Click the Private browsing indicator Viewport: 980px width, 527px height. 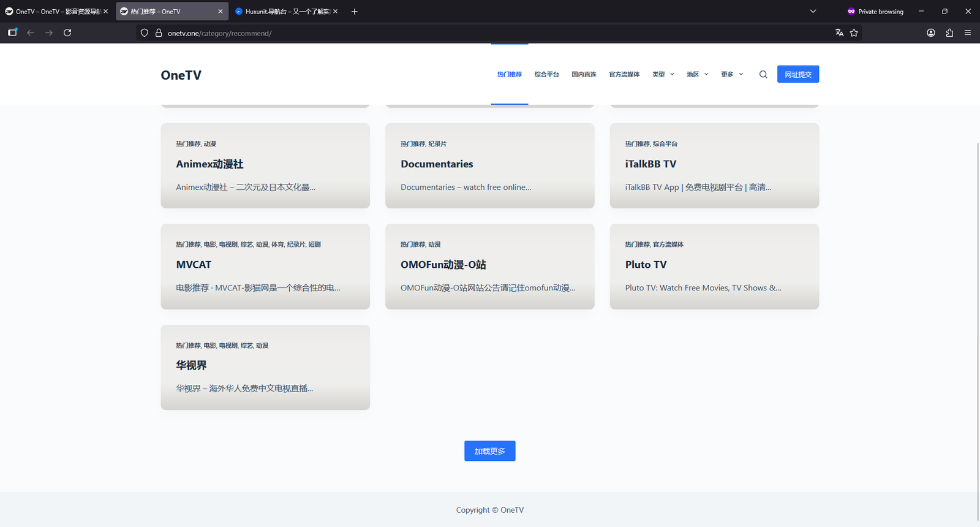tap(875, 11)
